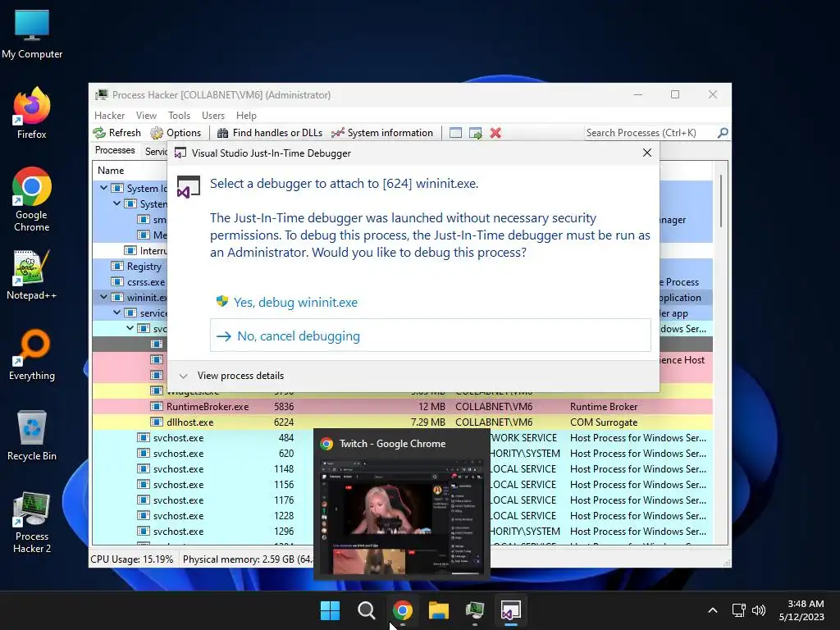Viewport: 840px width, 630px height.
Task: Open Options in Process Hacker toolbar
Action: pos(176,133)
